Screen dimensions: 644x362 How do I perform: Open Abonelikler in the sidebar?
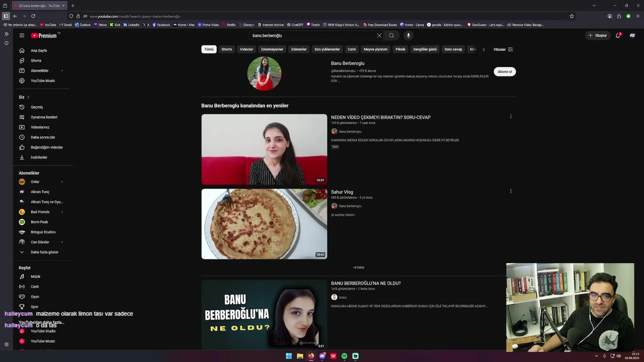[x=40, y=70]
